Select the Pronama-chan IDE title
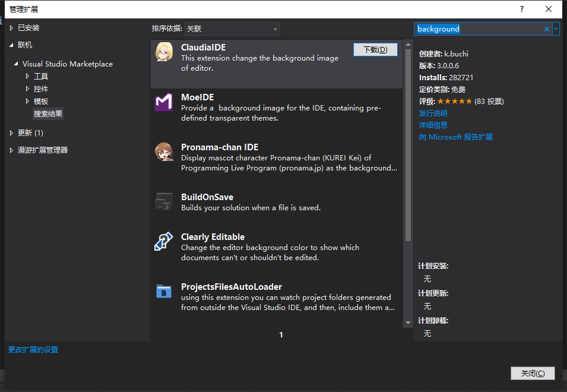Image resolution: width=567 pixels, height=392 pixels. (220, 147)
